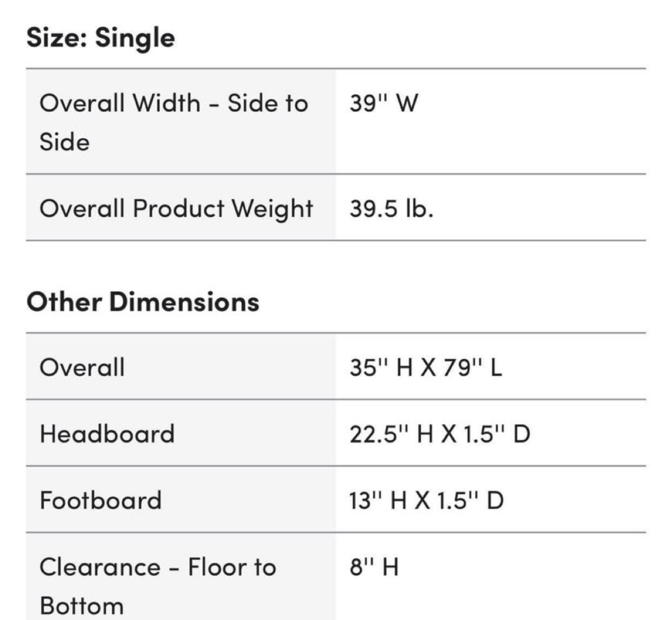672x620 pixels.
Task: Click the word 'Weight' in the second row
Action: click(x=273, y=208)
